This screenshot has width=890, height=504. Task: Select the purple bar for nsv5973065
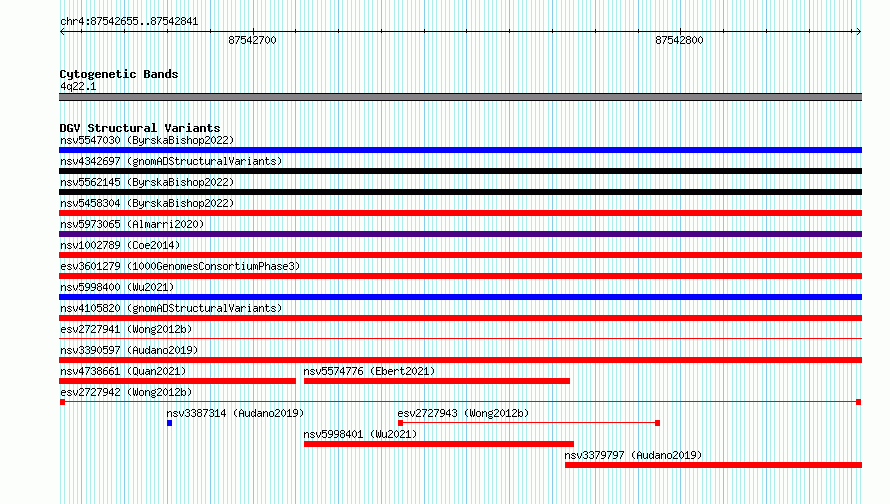pos(460,234)
